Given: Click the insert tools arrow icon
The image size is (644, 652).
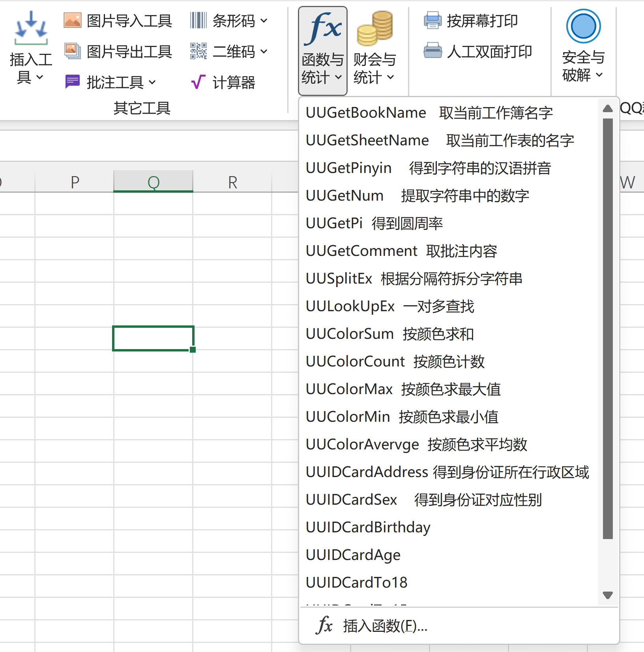Looking at the screenshot, I should click(31, 28).
